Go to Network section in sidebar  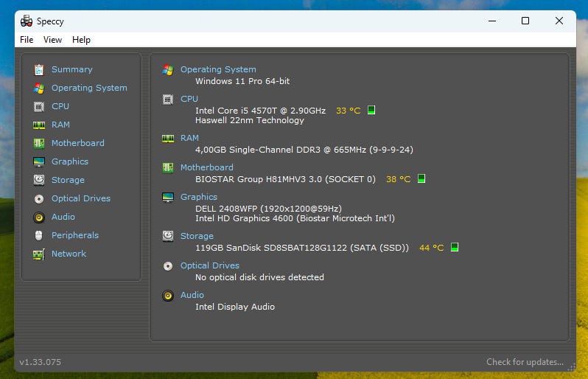click(69, 254)
